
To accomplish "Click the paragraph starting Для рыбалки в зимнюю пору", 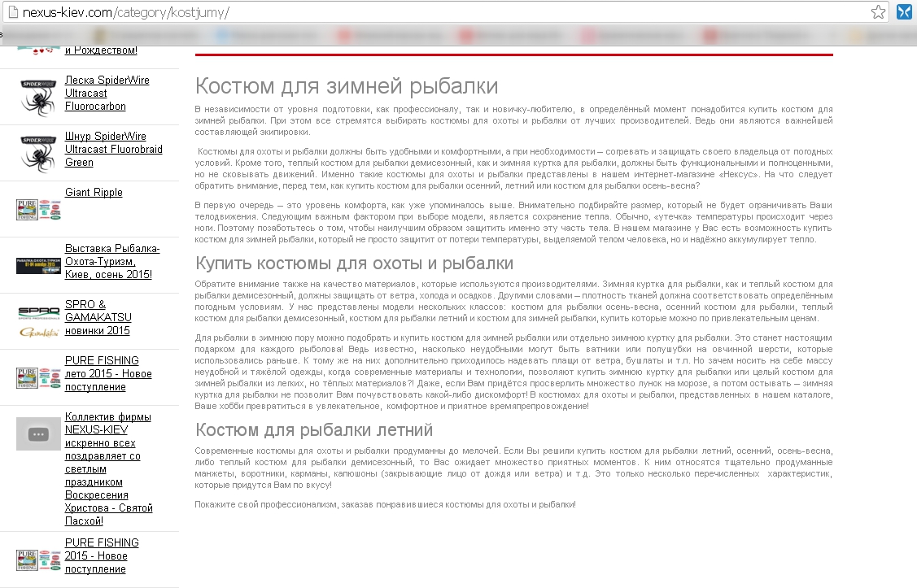I will point(513,372).
